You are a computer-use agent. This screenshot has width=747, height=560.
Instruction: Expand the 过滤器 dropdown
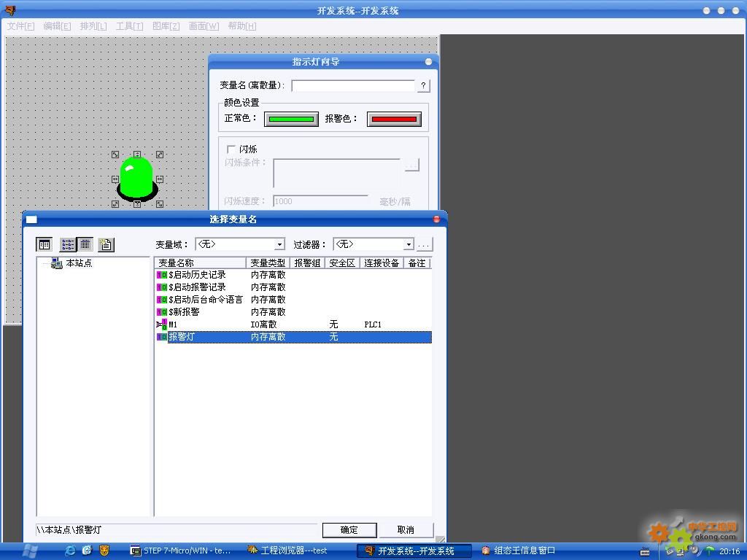click(409, 245)
